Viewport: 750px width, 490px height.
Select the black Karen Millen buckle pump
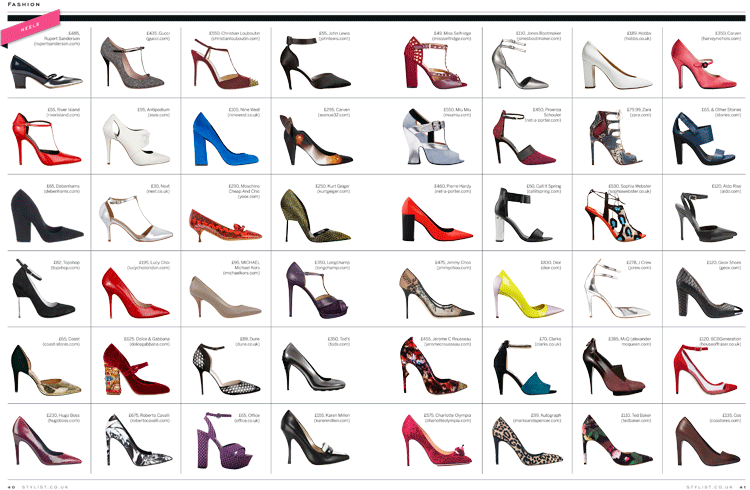[315, 437]
